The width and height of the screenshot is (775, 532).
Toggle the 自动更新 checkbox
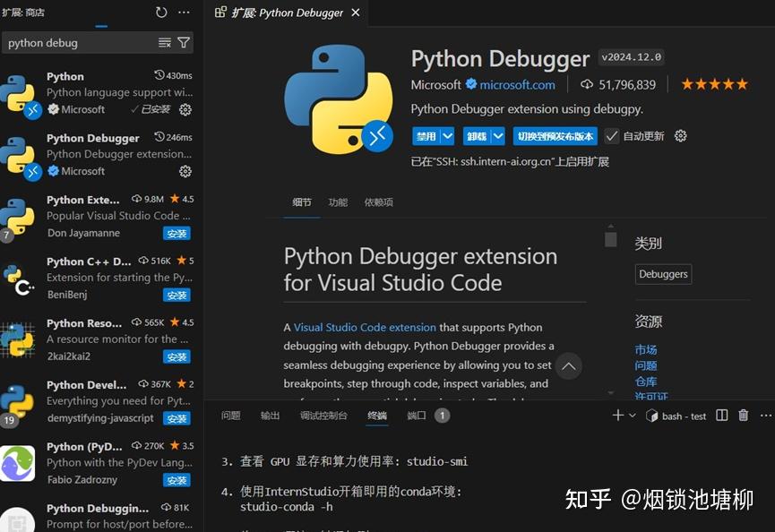click(612, 136)
